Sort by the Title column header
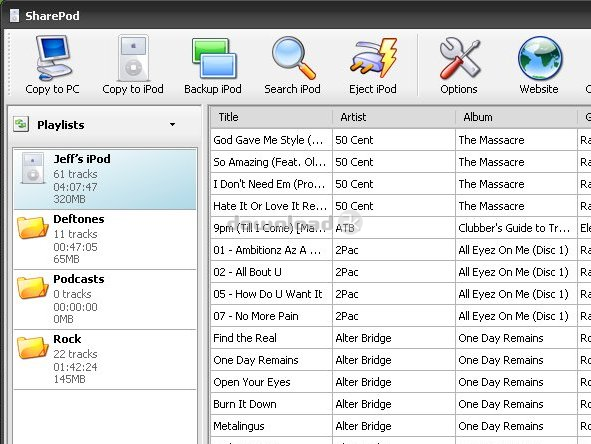Image resolution: width=591 pixels, height=444 pixels. tap(271, 117)
